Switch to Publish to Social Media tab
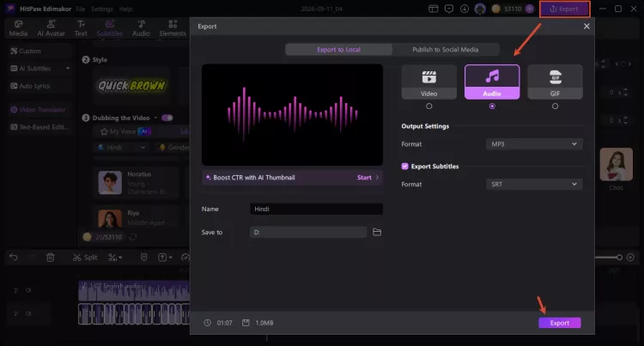 (x=445, y=50)
